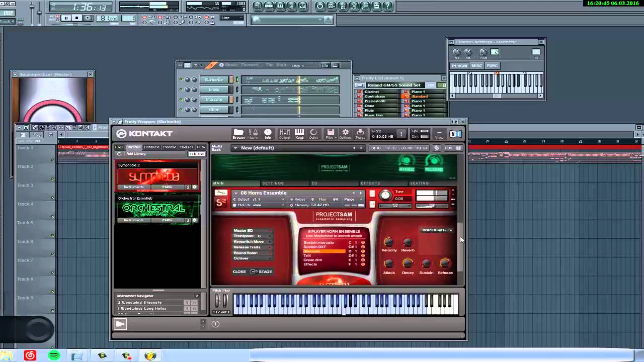The height and width of the screenshot is (362, 644).
Task: Click the MISC button in Channel settings
Action: click(x=476, y=66)
